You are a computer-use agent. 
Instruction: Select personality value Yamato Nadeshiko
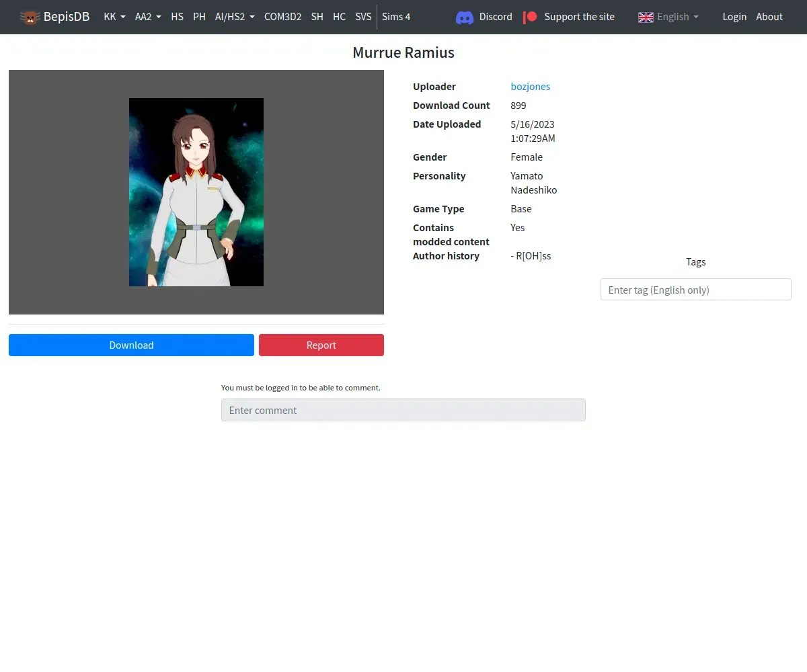click(534, 183)
